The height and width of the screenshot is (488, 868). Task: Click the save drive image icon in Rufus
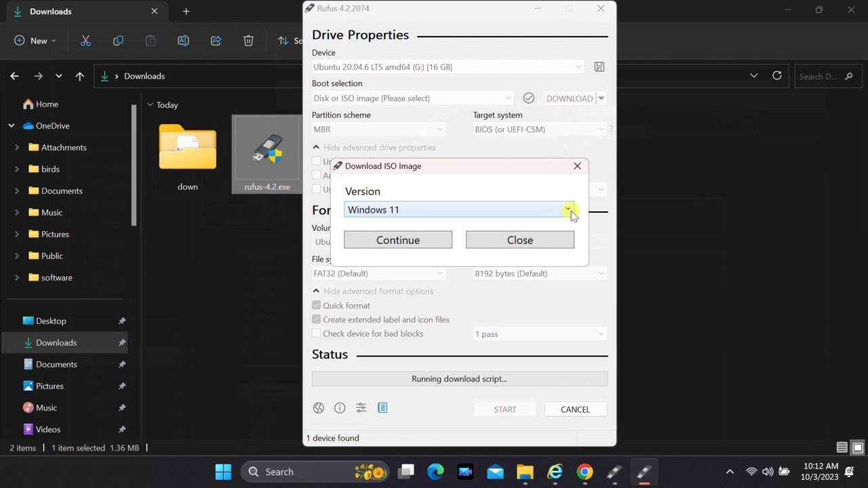click(599, 66)
